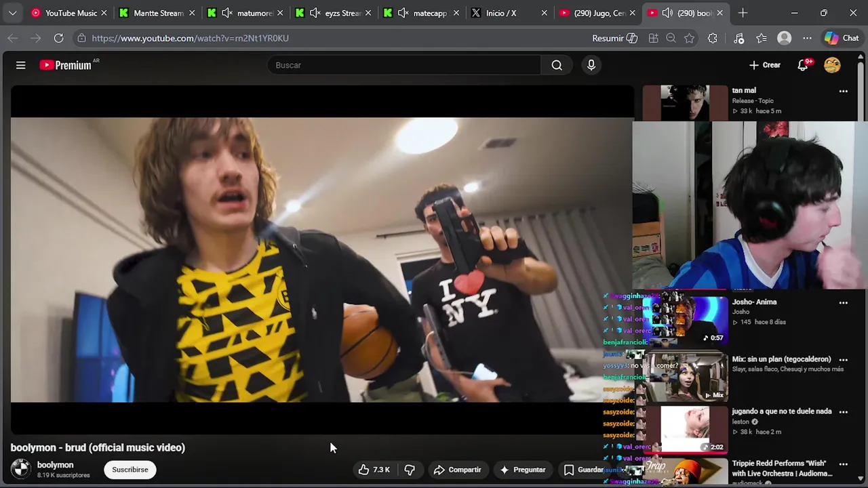Click the video title 'boolymon - brud'
This screenshot has width=868, height=488.
(98, 447)
